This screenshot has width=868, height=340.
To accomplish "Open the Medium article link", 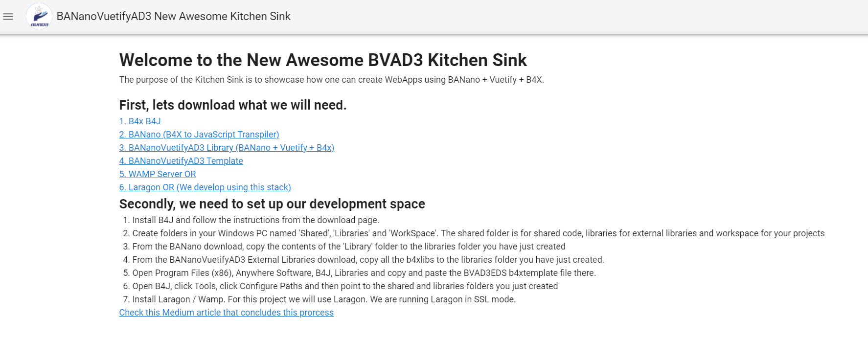I will pyautogui.click(x=226, y=313).
